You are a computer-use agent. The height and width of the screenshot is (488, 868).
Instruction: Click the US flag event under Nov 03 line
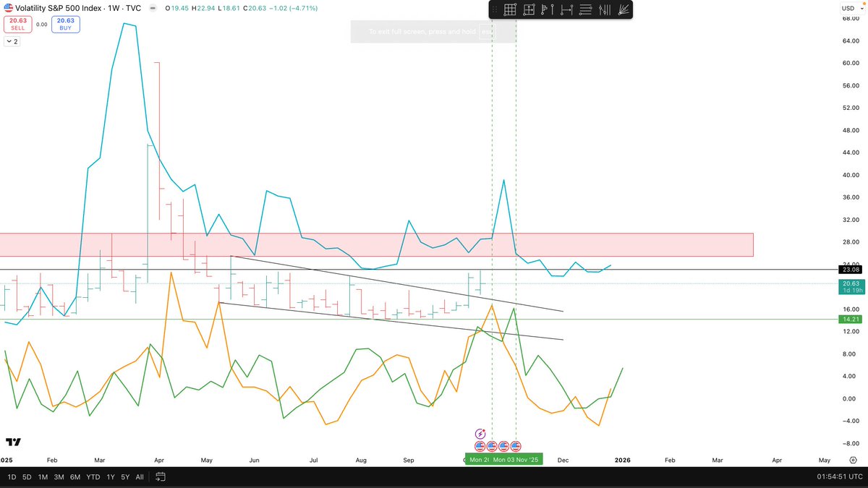(516, 446)
